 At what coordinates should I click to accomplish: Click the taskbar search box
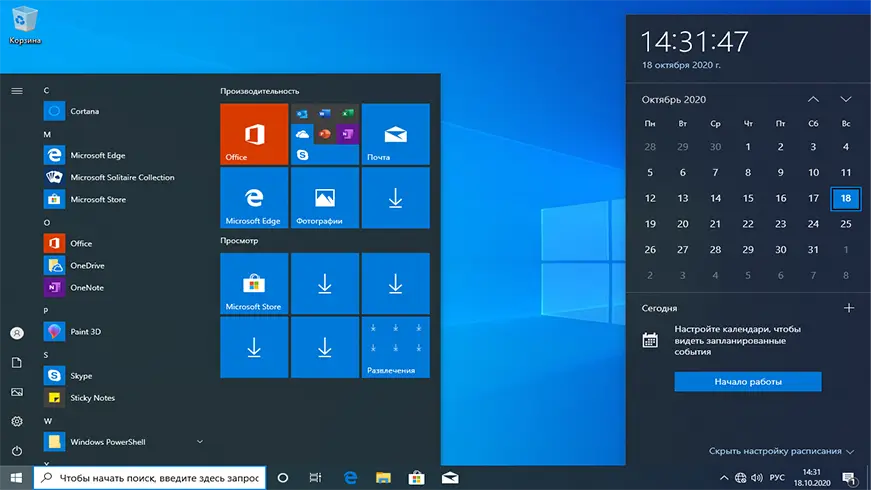(x=150, y=478)
